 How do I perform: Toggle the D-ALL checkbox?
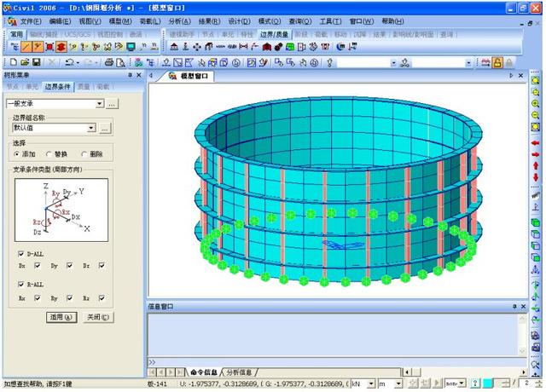(x=21, y=253)
